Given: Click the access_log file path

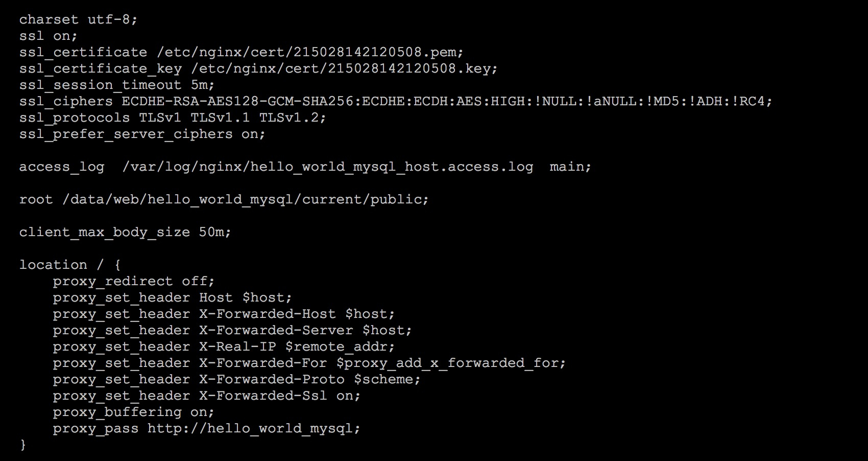Looking at the screenshot, I should [327, 167].
